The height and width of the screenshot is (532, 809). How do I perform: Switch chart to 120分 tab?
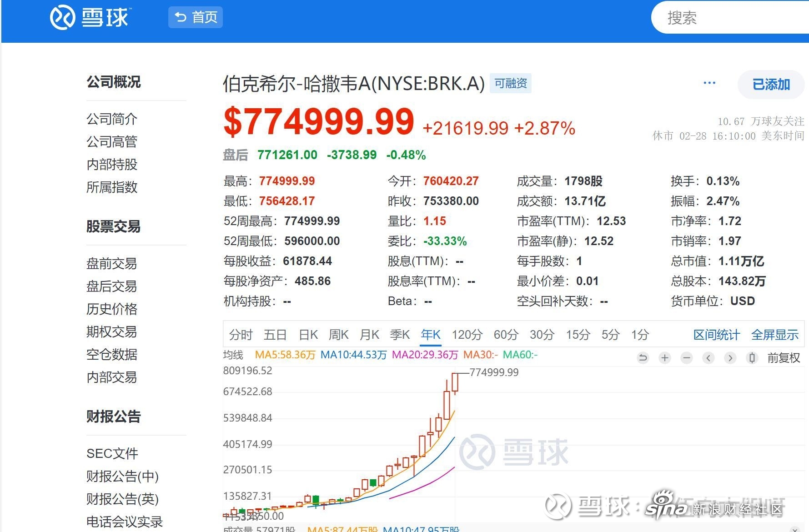click(467, 335)
